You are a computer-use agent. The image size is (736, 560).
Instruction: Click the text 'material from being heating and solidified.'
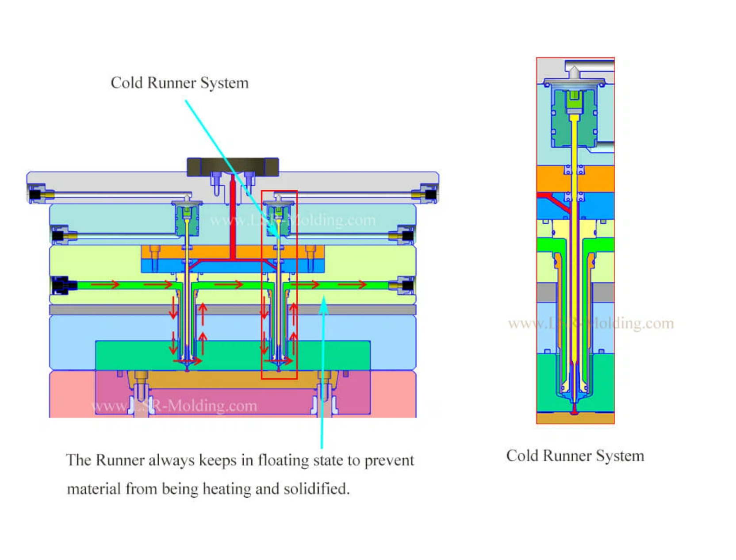click(x=208, y=489)
